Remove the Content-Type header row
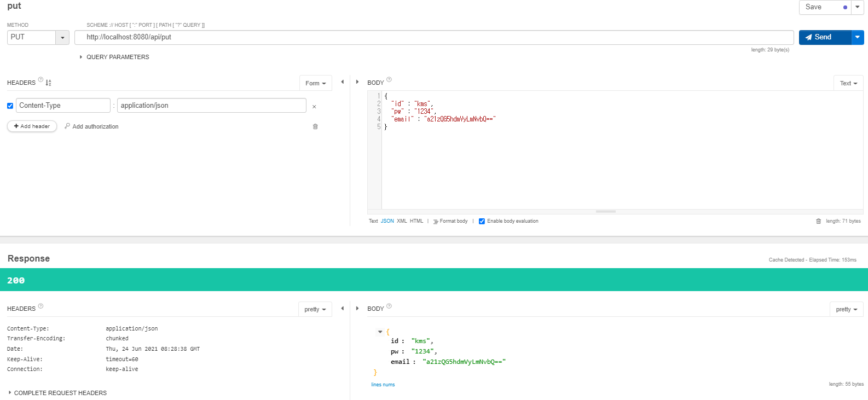 (314, 107)
